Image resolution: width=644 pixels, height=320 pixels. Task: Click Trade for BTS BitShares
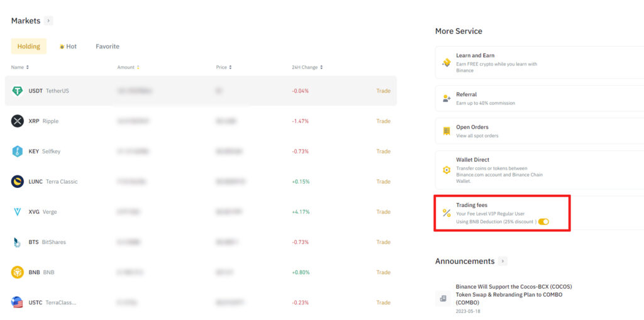pyautogui.click(x=383, y=242)
